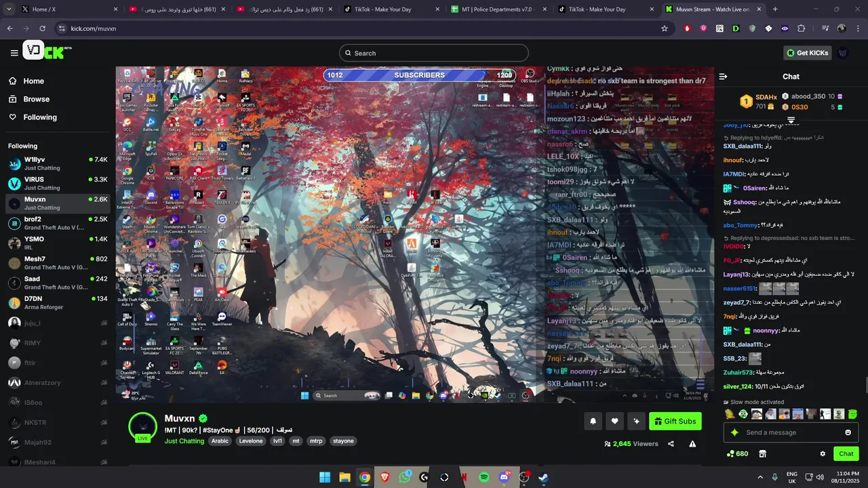Open Mesh7 channel in Following list
The width and height of the screenshot is (868, 488).
click(x=58, y=263)
